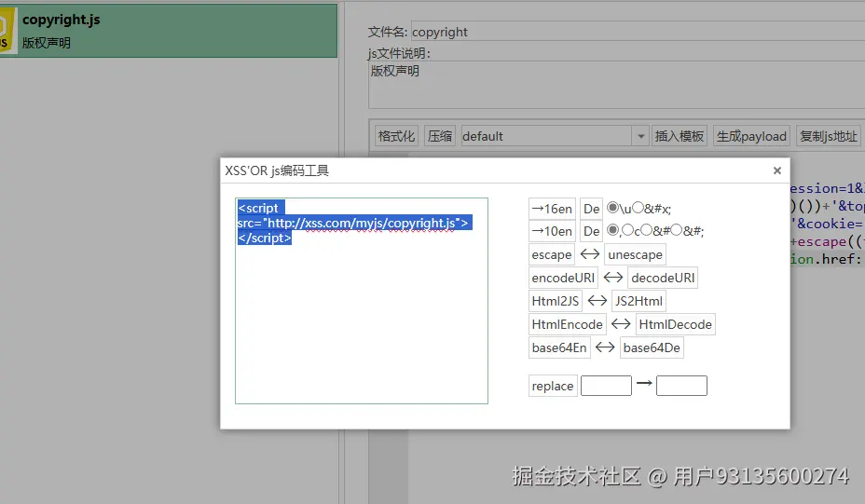Click the replace button
Screen dimensions: 865x504
[552, 386]
